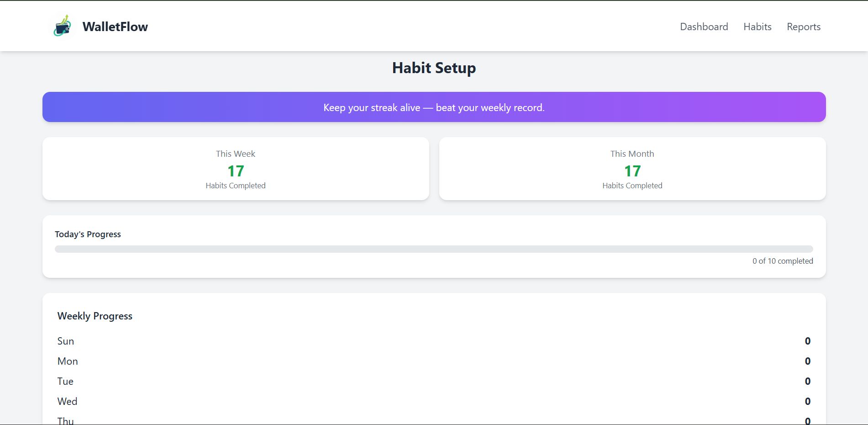Click the Mon row label

click(68, 361)
